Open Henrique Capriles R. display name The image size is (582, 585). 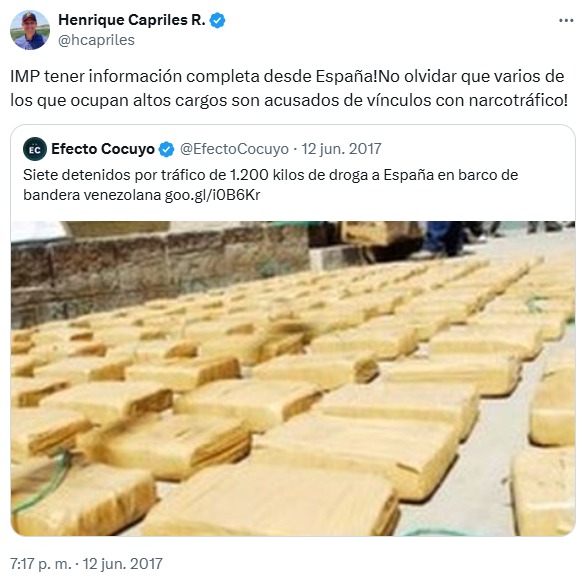tap(132, 20)
